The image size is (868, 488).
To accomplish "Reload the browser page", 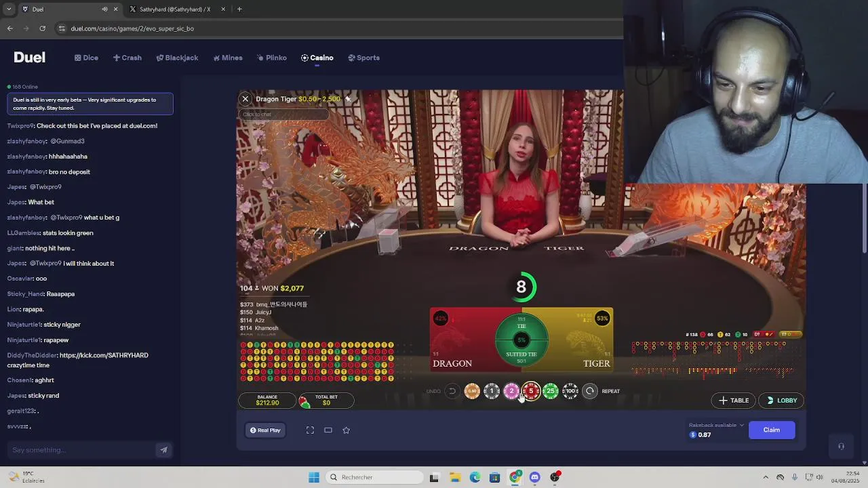I will click(42, 28).
